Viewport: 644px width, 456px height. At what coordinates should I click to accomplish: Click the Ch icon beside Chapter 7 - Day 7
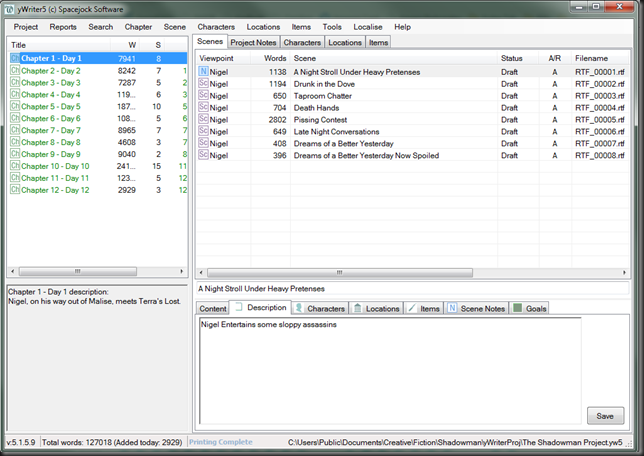click(15, 130)
